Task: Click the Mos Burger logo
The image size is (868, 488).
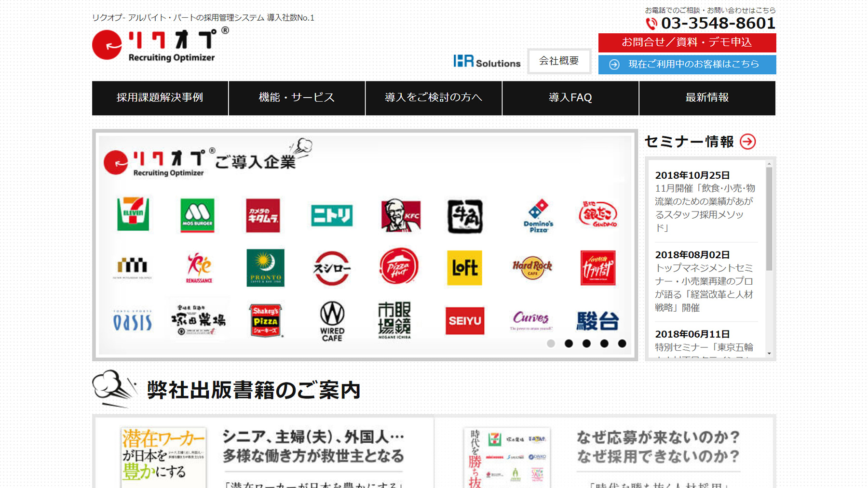Action: tap(197, 215)
